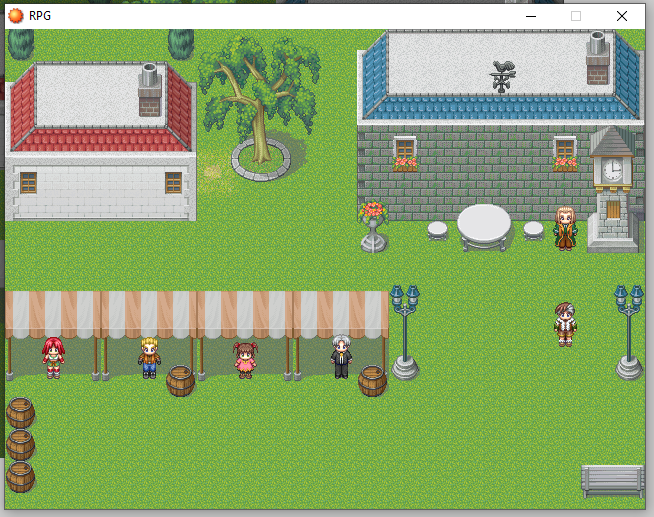Viewport: 654px width, 517px height.
Task: Click the RPG app icon in title bar
Action: (16, 16)
